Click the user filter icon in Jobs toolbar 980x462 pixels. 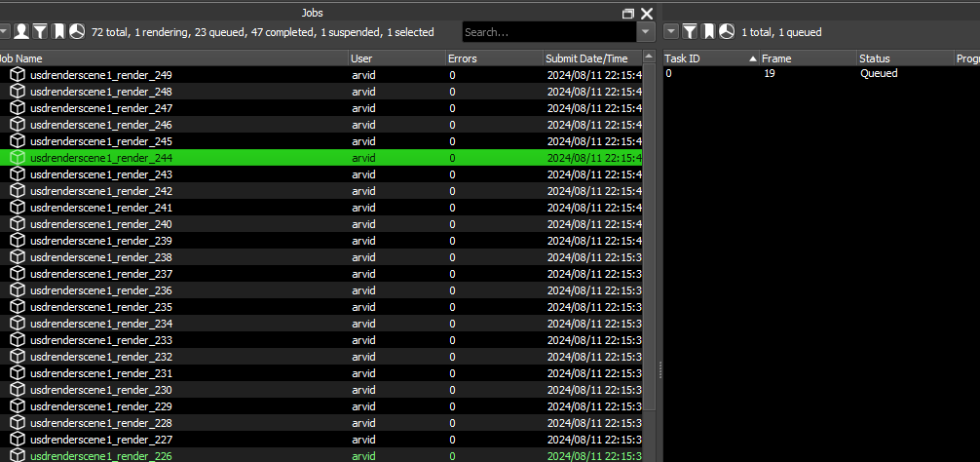click(21, 32)
